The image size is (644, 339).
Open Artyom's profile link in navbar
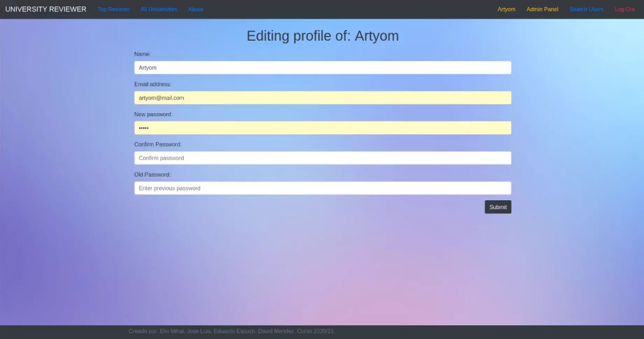coord(506,9)
